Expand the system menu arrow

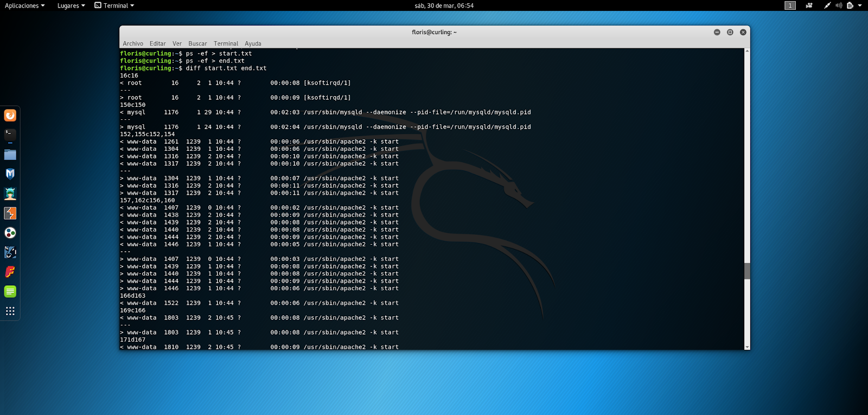tap(860, 5)
